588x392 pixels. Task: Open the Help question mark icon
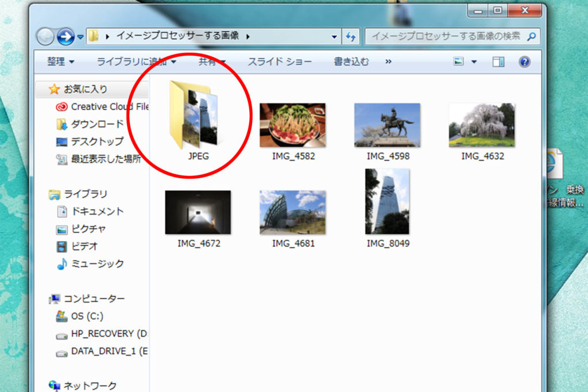coord(524,62)
